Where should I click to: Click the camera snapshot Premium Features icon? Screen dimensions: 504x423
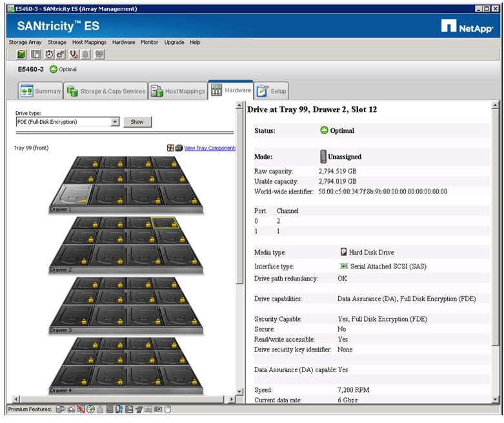[x=158, y=409]
